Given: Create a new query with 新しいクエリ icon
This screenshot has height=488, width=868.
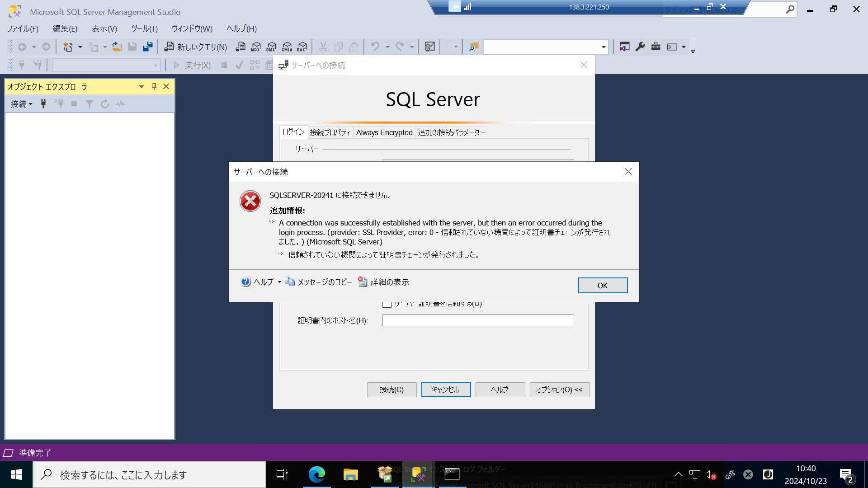Looking at the screenshot, I should click(x=195, y=47).
